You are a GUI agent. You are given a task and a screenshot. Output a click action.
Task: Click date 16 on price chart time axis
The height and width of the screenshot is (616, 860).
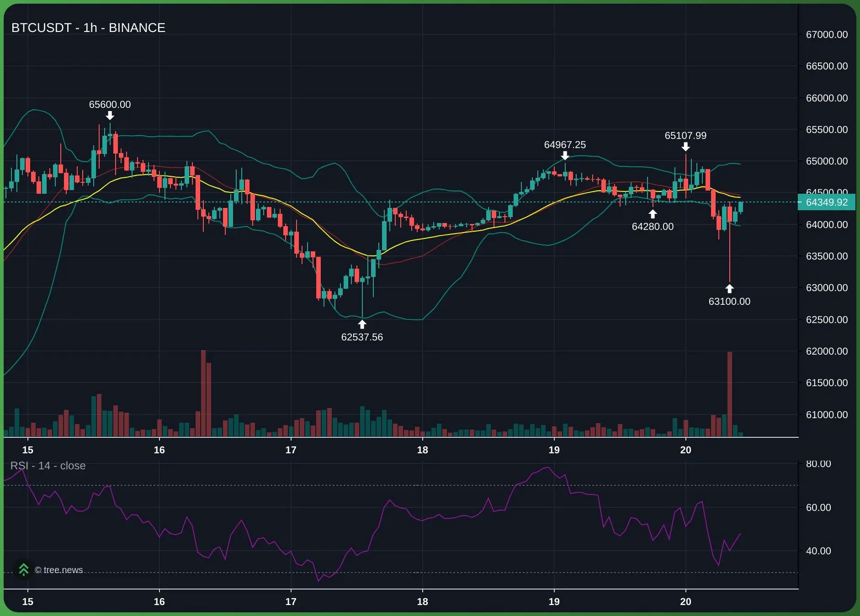[159, 450]
